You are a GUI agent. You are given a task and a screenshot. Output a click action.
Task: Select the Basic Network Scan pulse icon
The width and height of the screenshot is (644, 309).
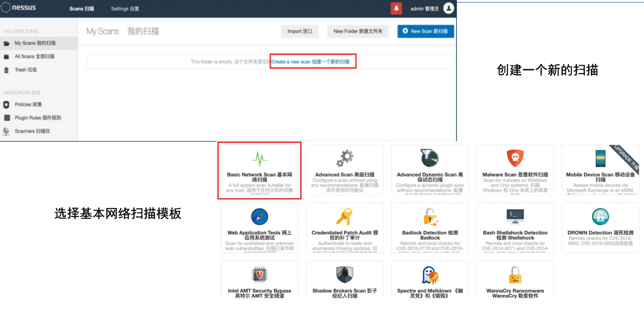[x=259, y=159]
